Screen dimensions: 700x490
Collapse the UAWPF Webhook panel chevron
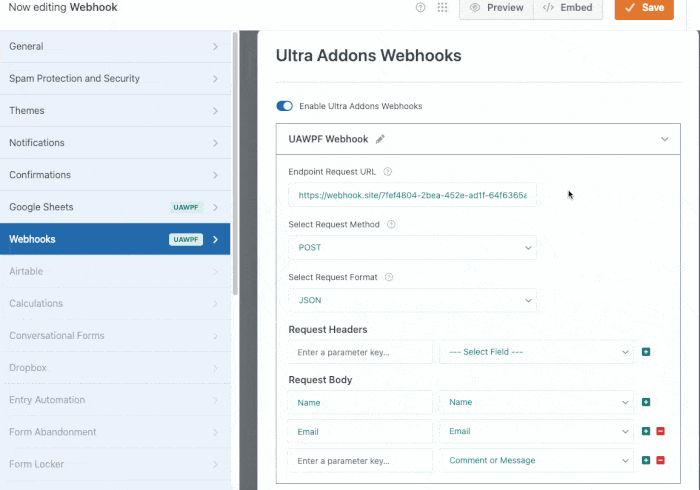click(664, 139)
